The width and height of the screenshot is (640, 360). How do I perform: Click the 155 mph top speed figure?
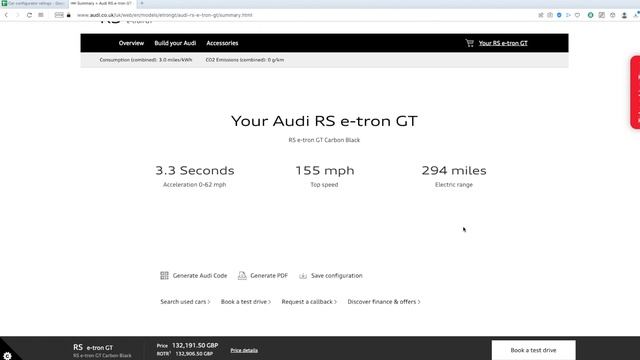coord(324,170)
